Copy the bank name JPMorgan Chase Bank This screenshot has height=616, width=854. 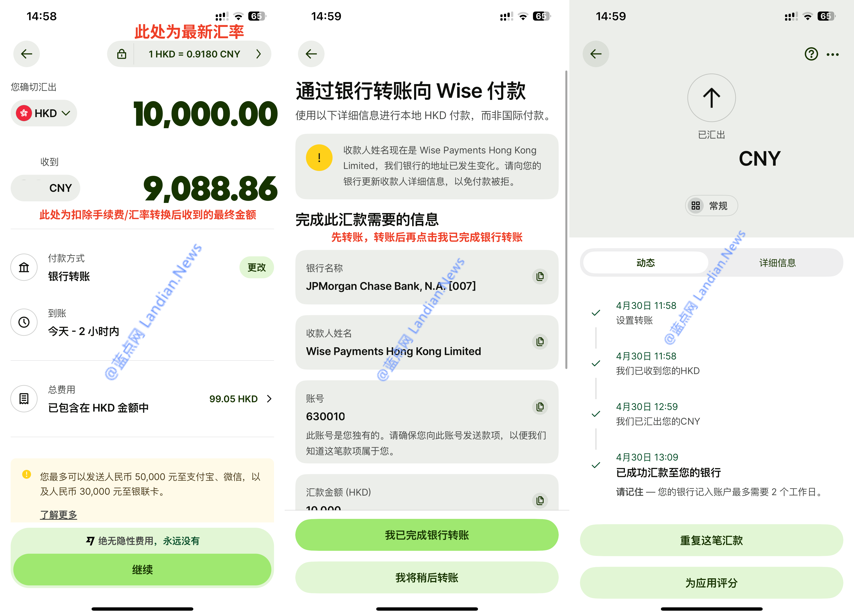coord(540,276)
